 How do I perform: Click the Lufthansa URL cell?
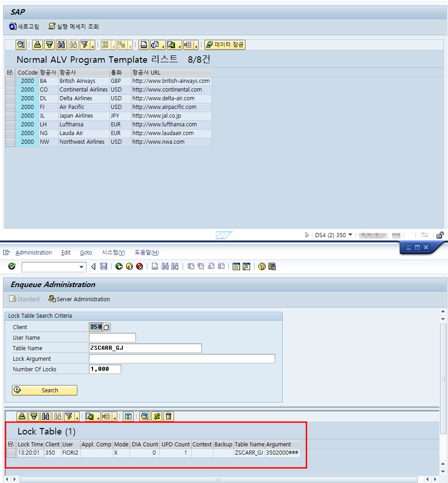pos(171,125)
